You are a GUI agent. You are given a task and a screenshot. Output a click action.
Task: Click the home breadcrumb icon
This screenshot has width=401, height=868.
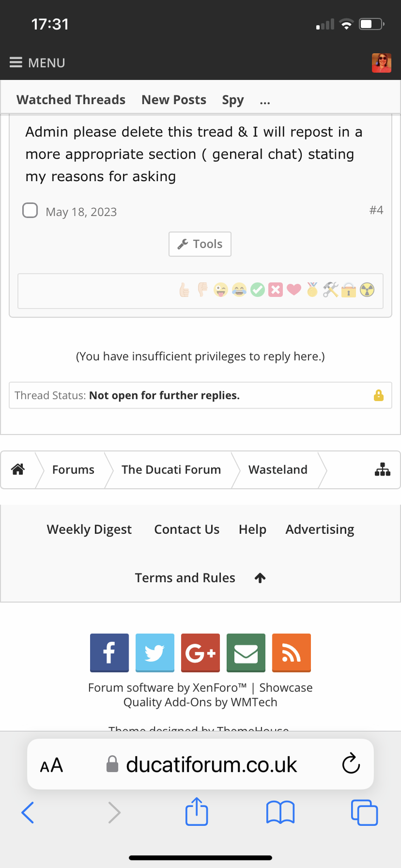pyautogui.click(x=18, y=469)
